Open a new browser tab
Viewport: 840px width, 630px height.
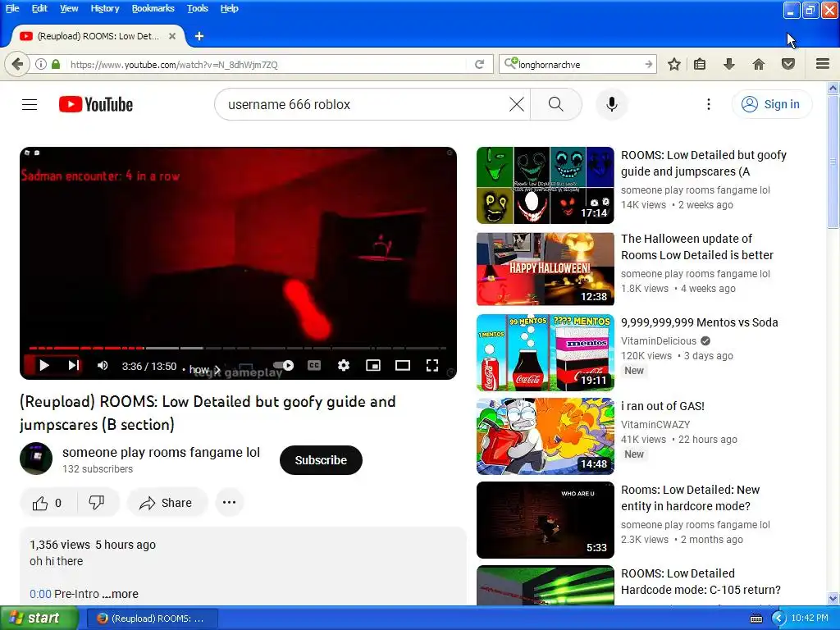(x=199, y=36)
